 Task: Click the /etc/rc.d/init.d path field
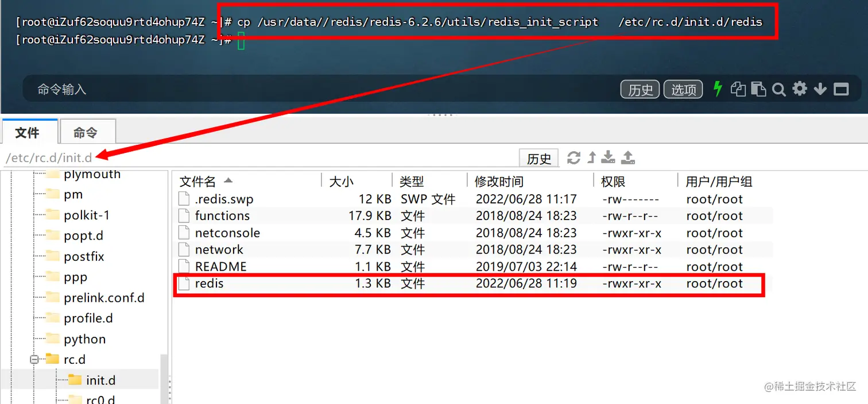(x=258, y=157)
